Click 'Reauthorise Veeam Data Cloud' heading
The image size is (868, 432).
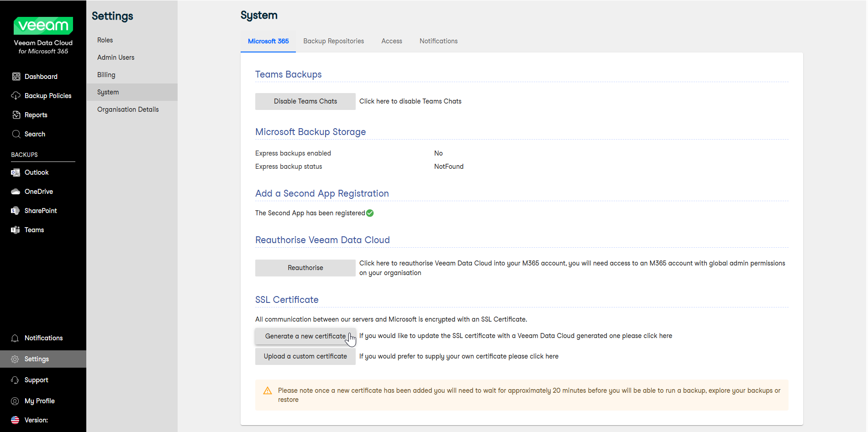coord(322,240)
